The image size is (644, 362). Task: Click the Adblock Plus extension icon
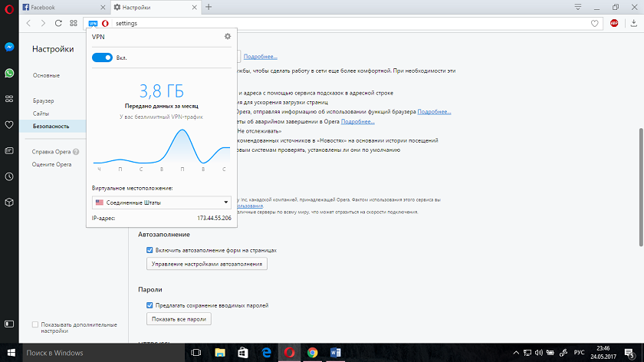coord(613,23)
